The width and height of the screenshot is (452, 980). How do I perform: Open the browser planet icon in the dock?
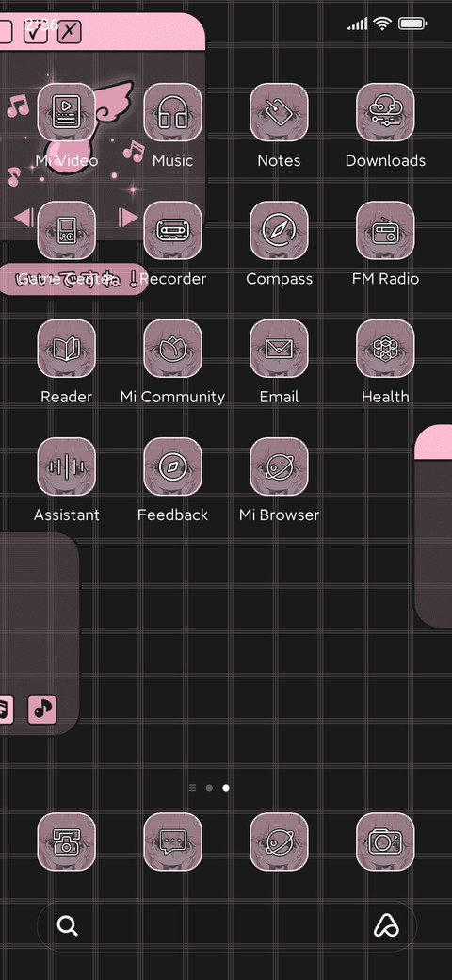(x=279, y=841)
